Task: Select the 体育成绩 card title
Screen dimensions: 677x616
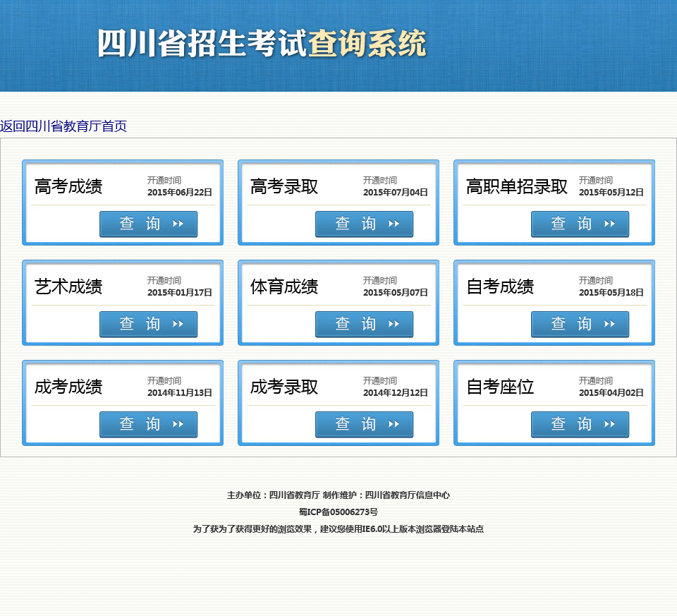Action: point(284,287)
